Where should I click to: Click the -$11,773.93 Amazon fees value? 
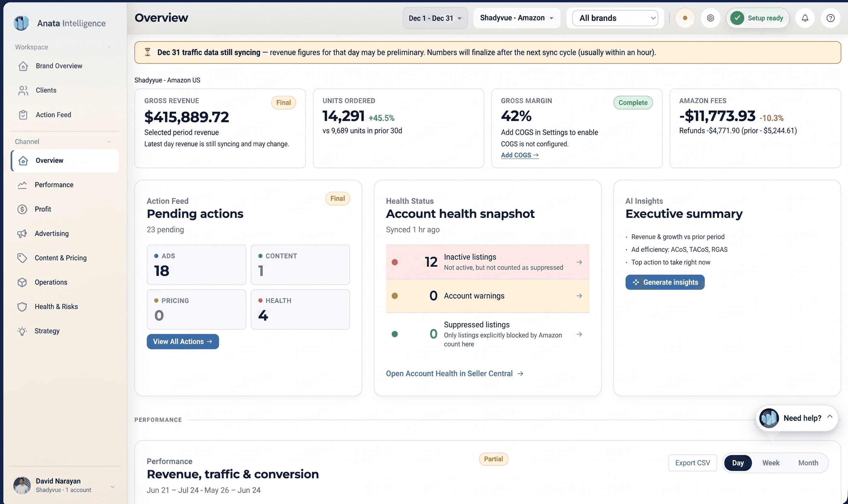tap(717, 116)
